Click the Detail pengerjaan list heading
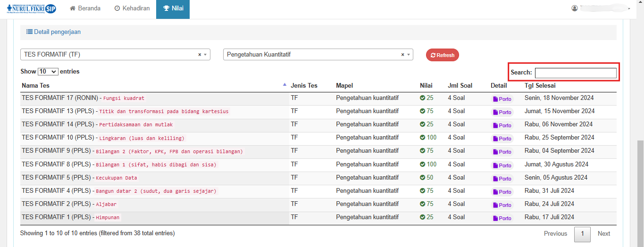 coord(53,32)
